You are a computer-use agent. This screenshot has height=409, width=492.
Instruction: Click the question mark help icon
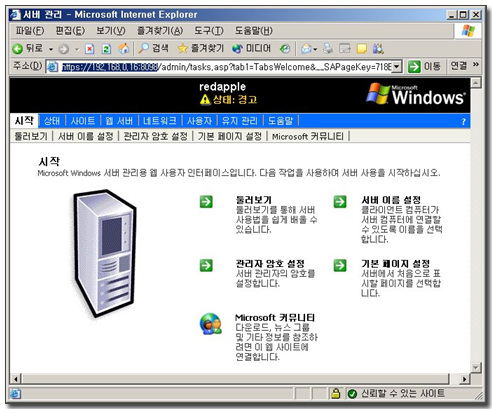tap(463, 122)
